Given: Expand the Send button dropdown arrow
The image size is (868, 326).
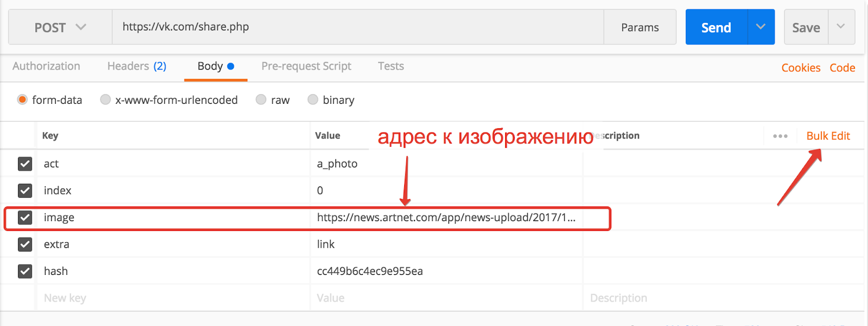Looking at the screenshot, I should [x=761, y=27].
